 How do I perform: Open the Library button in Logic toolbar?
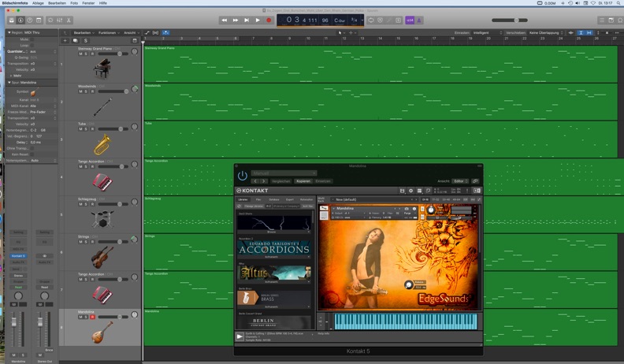(x=12, y=20)
